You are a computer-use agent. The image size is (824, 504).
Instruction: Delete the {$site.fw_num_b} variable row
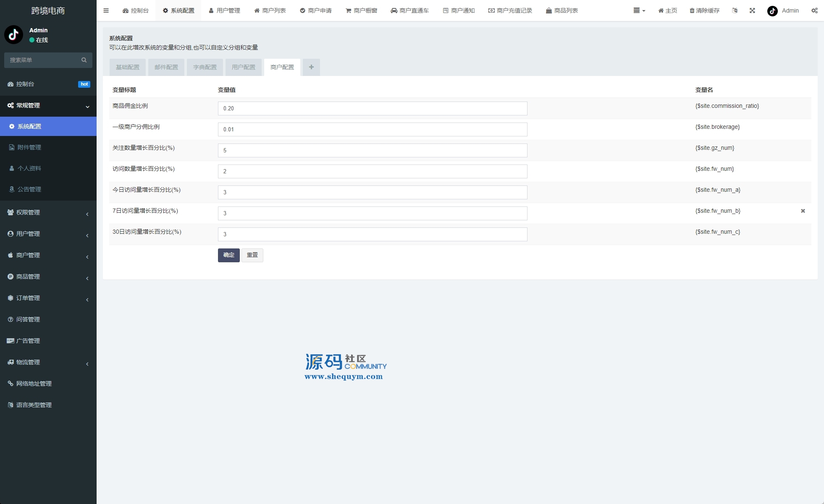803,211
